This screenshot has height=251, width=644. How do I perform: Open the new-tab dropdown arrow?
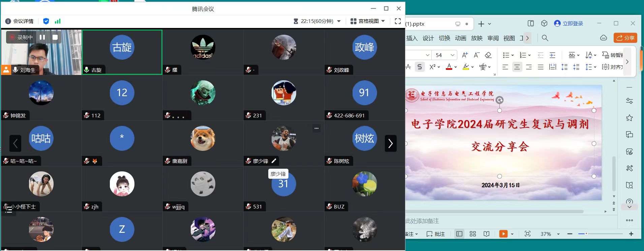[x=490, y=24]
